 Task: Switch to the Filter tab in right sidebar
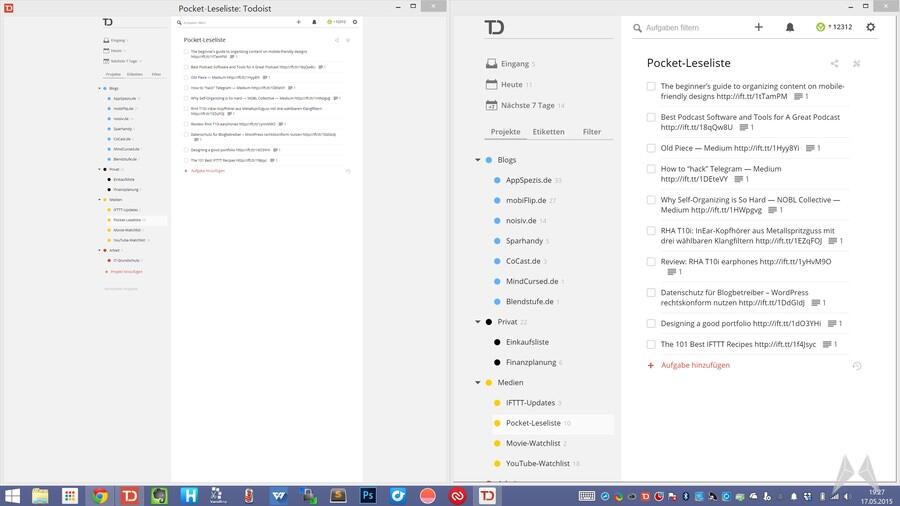[x=591, y=132]
